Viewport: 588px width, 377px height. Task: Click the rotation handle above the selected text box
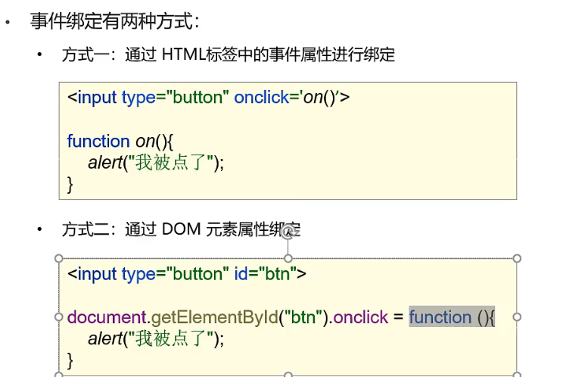click(x=288, y=233)
